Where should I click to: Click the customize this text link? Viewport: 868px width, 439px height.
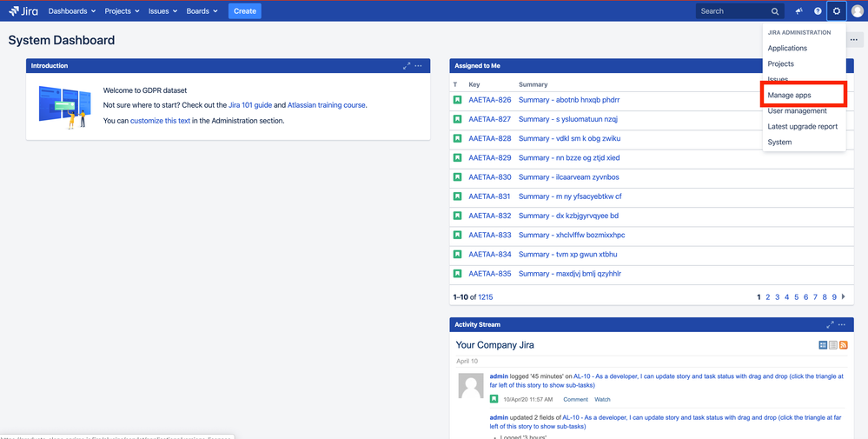161,120
